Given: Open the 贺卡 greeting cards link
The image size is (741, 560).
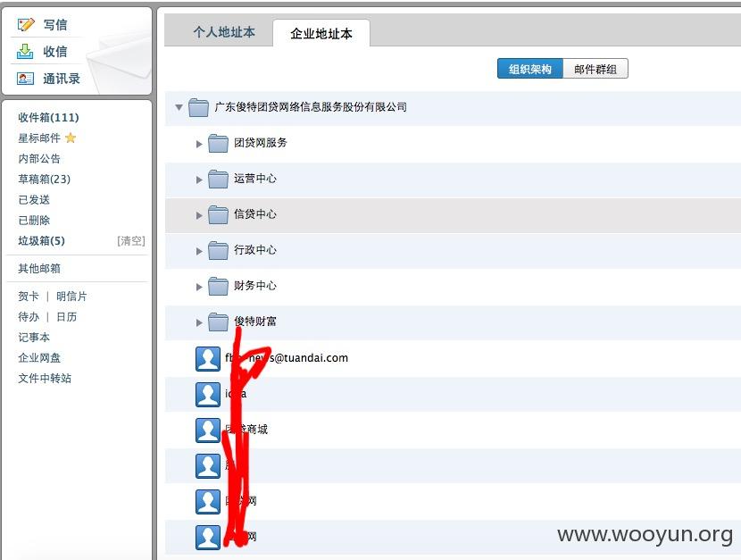Looking at the screenshot, I should click(29, 297).
